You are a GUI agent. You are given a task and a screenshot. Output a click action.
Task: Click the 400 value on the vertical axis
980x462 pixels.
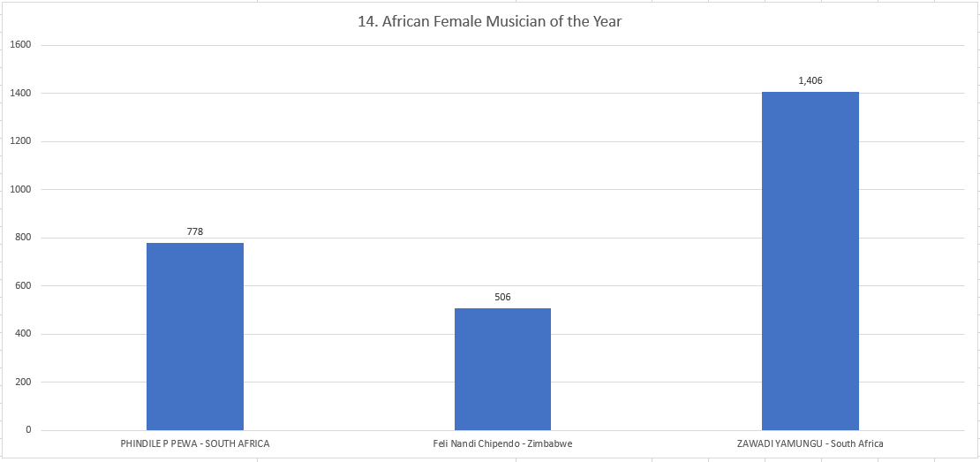point(23,334)
